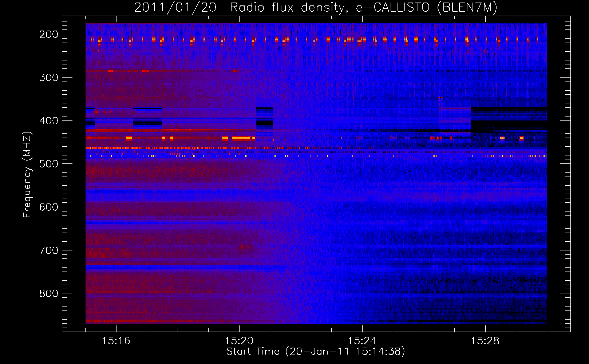Select the 200 frequency tick label
This screenshot has height=364, width=589.
(49, 34)
